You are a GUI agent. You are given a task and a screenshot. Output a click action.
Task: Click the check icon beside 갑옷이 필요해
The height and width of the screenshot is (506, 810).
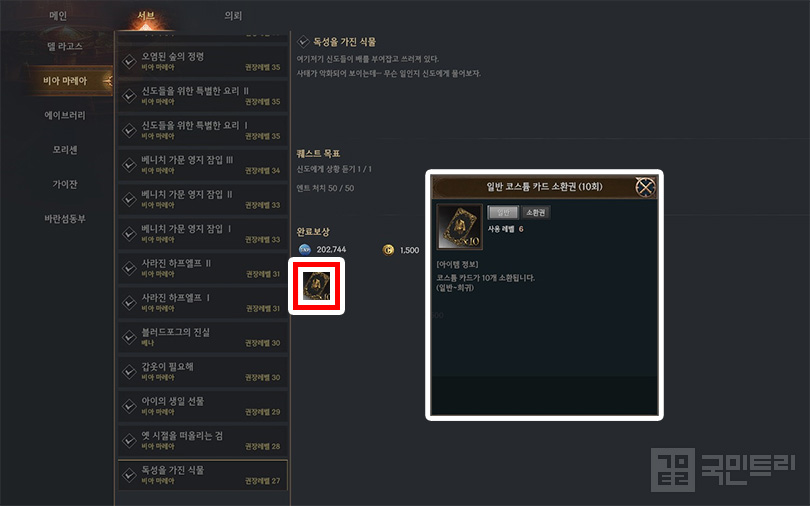129,372
